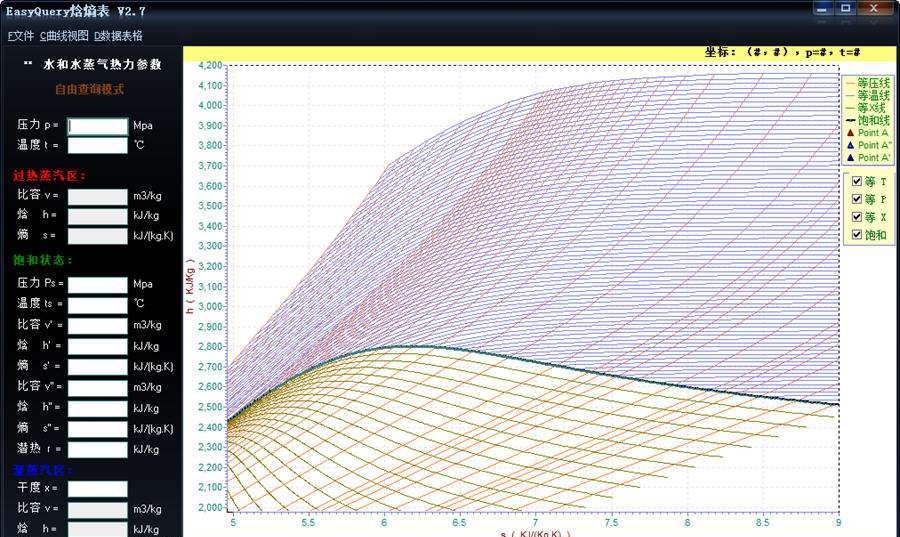The height and width of the screenshot is (537, 900).
Task: Close the EasyQuery window
Action: [874, 9]
